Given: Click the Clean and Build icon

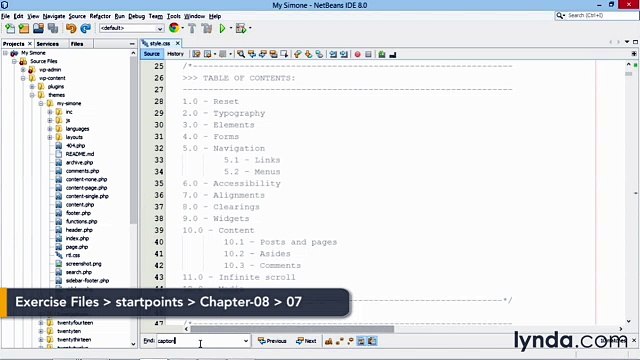Looking at the screenshot, I should click(x=207, y=28).
